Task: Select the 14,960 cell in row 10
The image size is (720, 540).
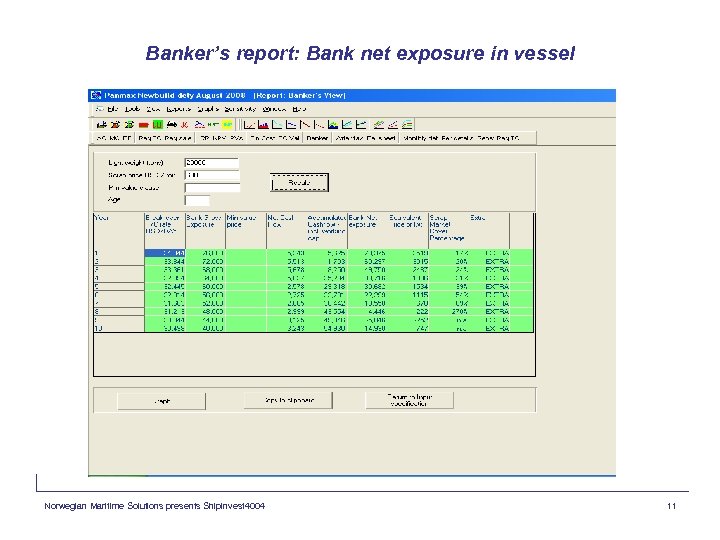Action: [367, 328]
